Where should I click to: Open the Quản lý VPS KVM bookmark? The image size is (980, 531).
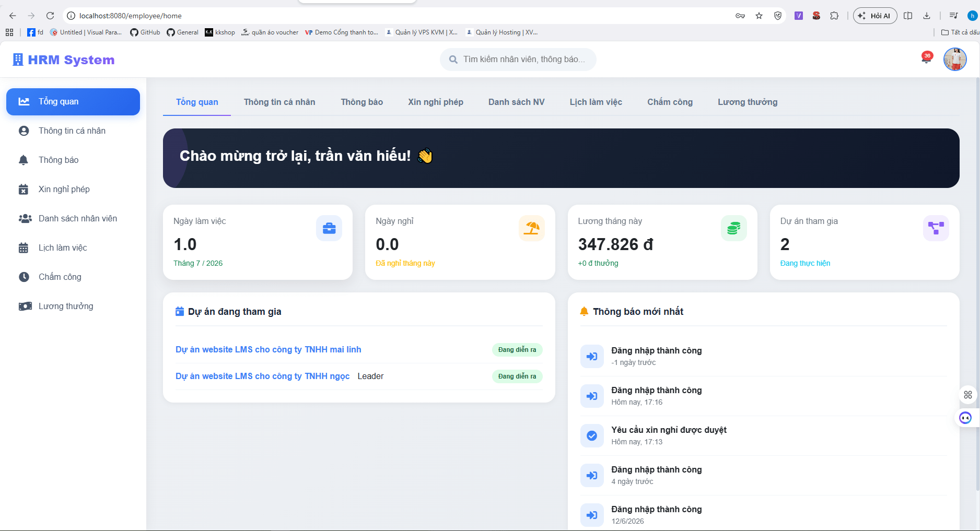click(x=422, y=32)
